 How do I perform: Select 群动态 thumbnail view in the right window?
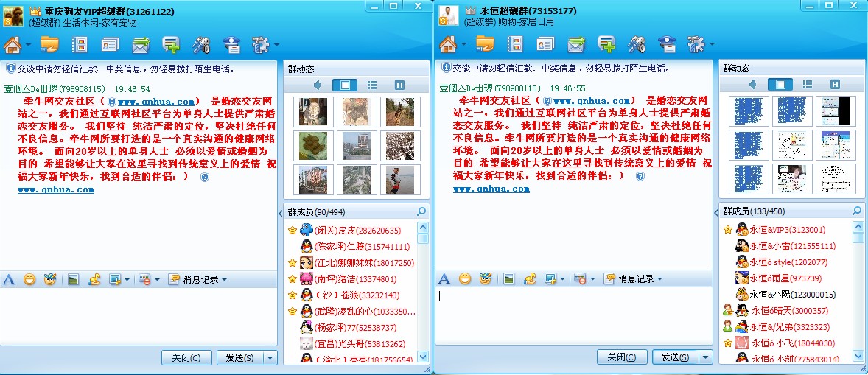pyautogui.click(x=780, y=85)
